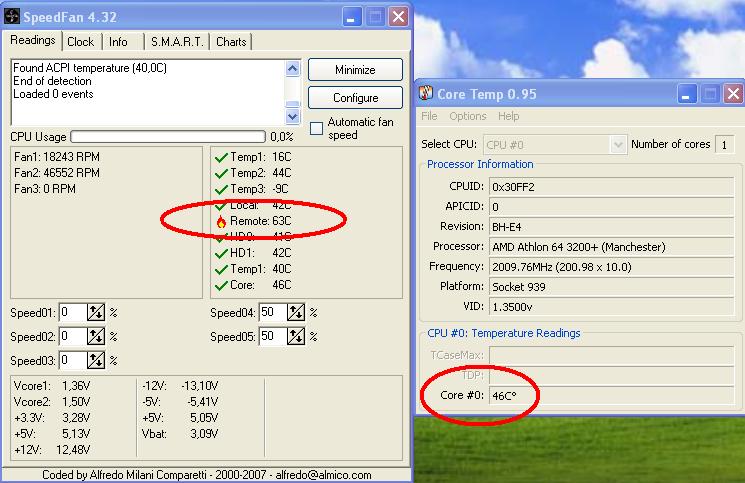Open the Help menu in Core Temp
Image resolution: width=745 pixels, height=483 pixels.
point(508,116)
